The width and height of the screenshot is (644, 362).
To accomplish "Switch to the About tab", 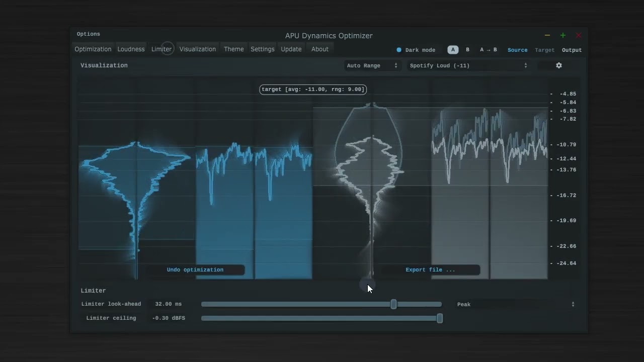I will point(319,49).
